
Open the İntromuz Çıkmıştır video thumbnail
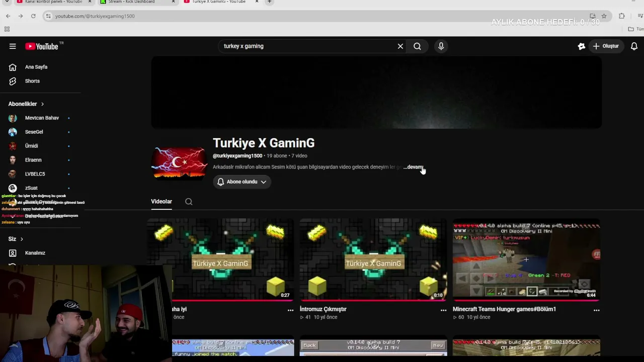[373, 259]
